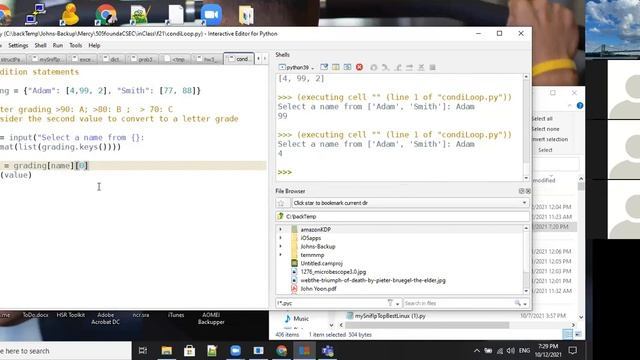Viewport: 640px width, 360px height.
Task: Click the Windows search box
Action: [x=65, y=351]
